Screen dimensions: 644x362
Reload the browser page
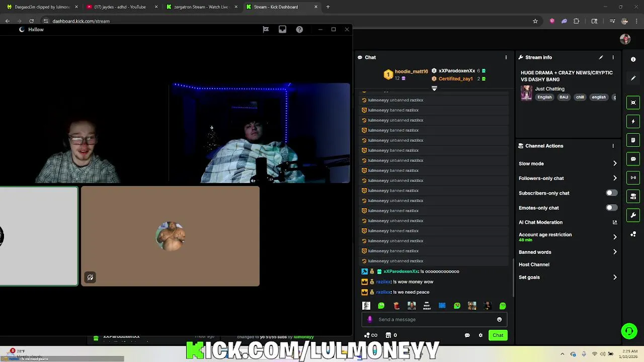coord(31,21)
